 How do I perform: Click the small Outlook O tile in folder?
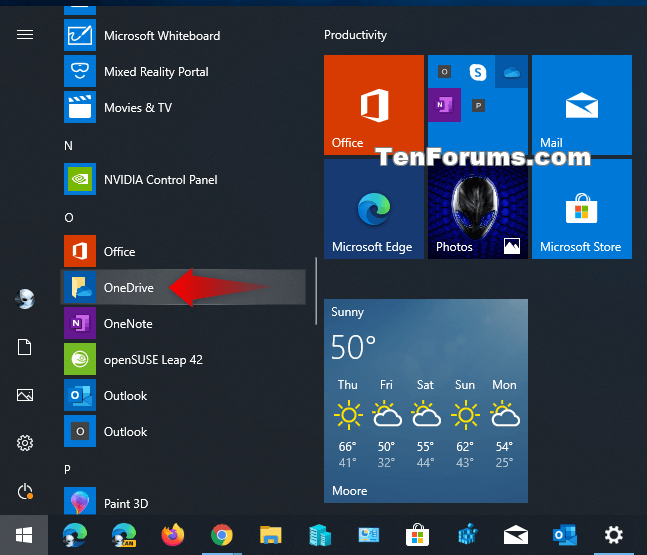tap(444, 72)
